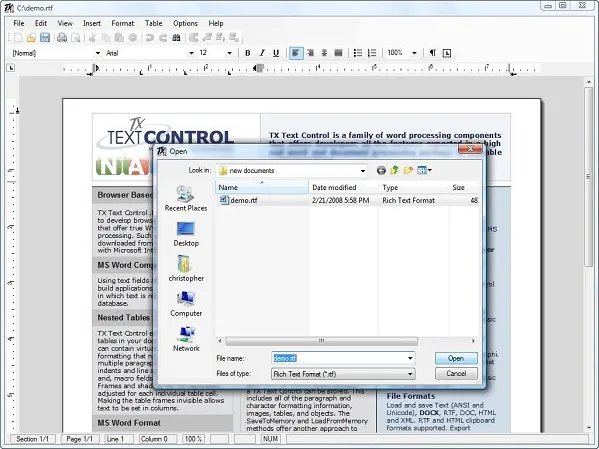The width and height of the screenshot is (599, 449).
Task: Click the Find binoculars icon
Action: pyautogui.click(x=176, y=37)
